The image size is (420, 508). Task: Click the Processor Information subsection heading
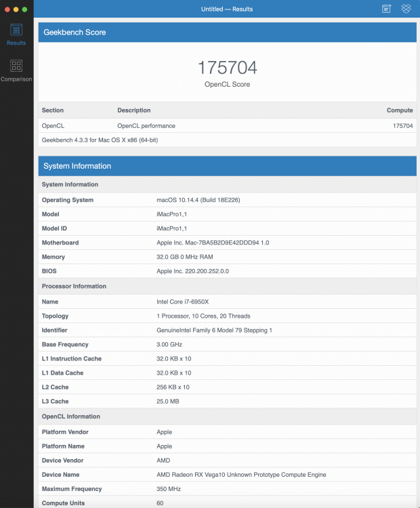pyautogui.click(x=74, y=286)
